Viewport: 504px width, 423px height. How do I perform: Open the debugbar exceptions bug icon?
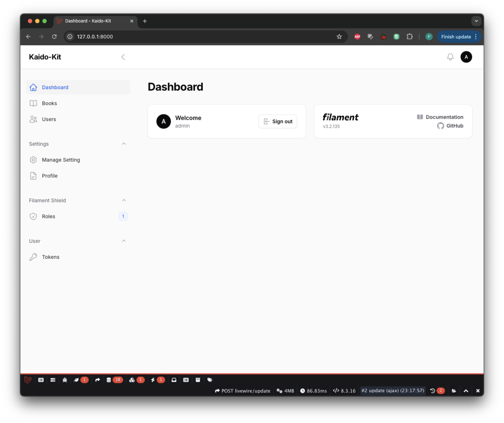65,380
